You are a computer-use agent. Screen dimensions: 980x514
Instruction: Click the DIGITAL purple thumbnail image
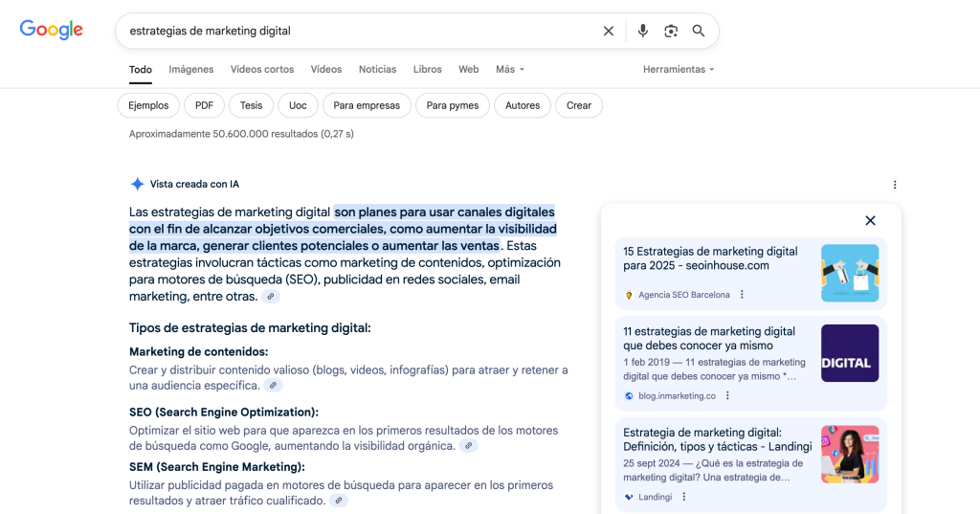(849, 353)
